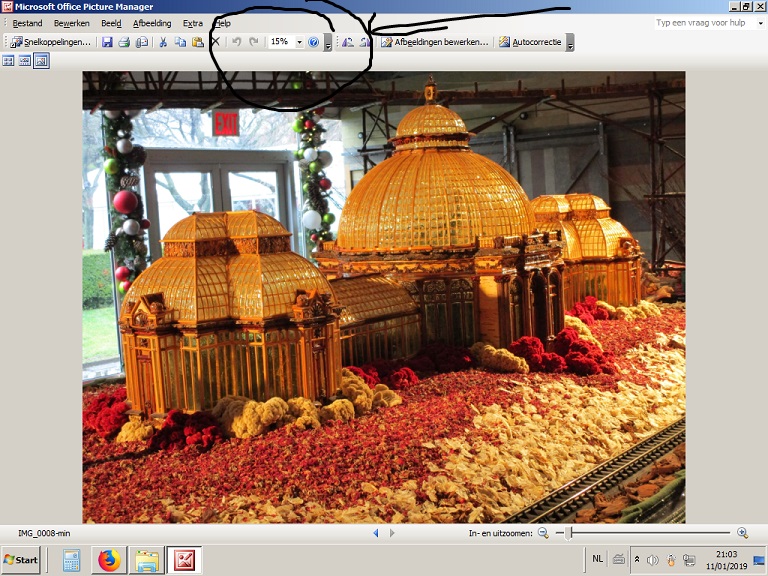Open the help question box dropdown arrow
This screenshot has width=768, height=576.
[760, 23]
